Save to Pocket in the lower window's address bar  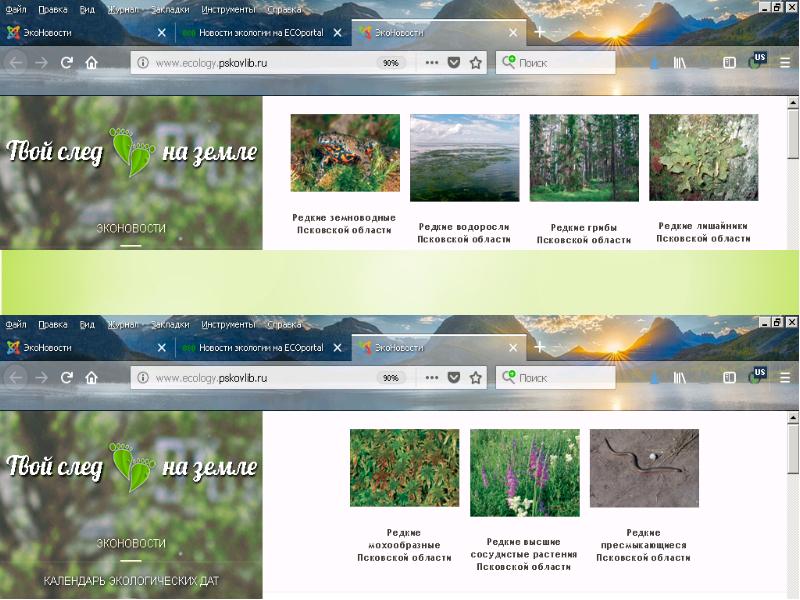click(453, 378)
